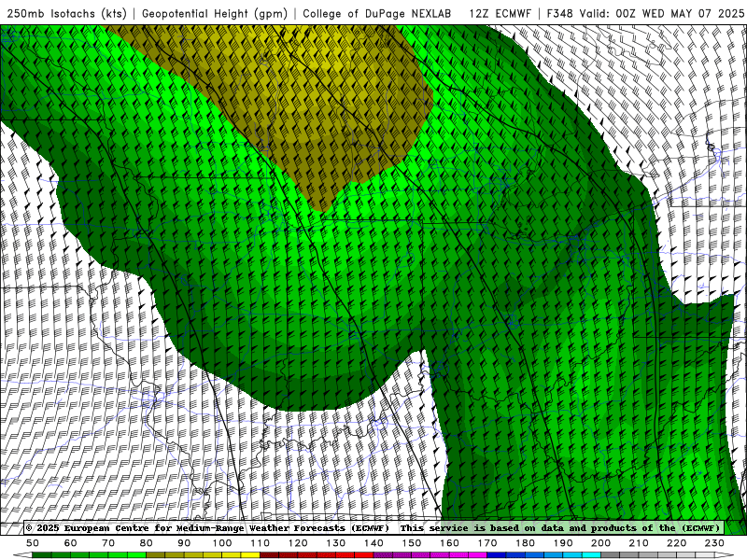This screenshot has width=747, height=560.
Task: Click the "12Z ECMWF" model run label
Action: 500,14
